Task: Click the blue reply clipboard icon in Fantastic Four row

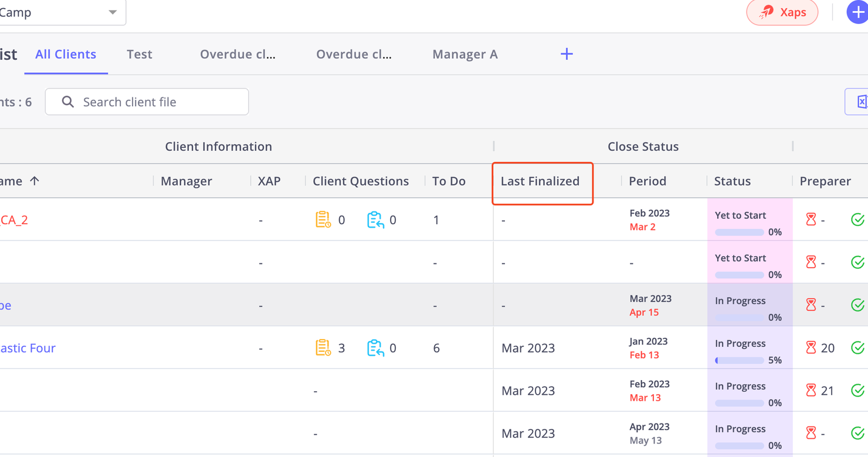Action: click(375, 348)
